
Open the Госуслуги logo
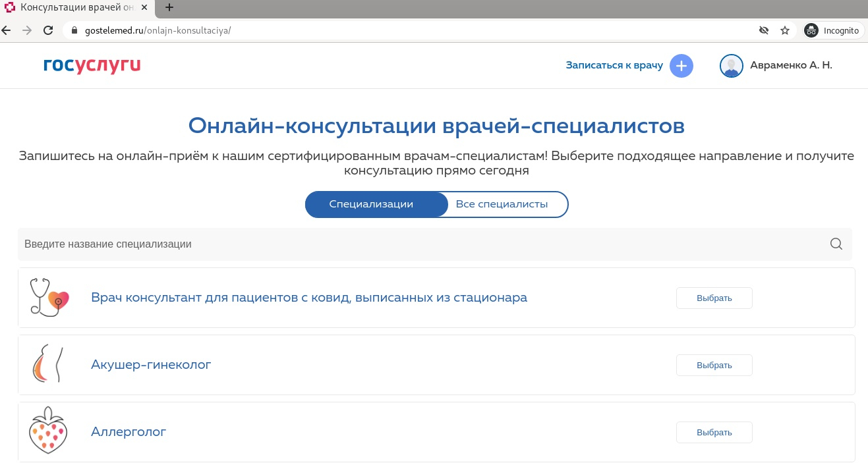(x=92, y=65)
